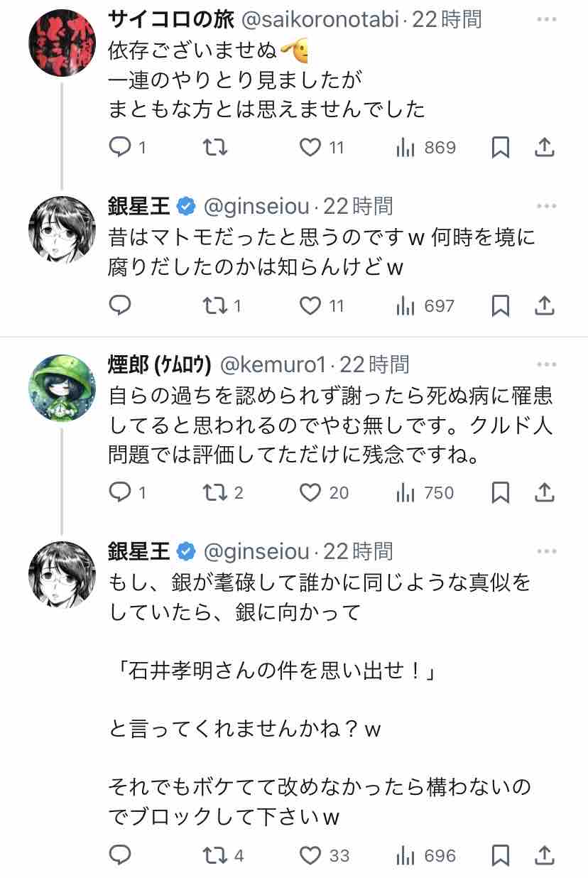Viewport: 588px width, 878px height.
Task: Reply to サイコロの旅's tweet
Action: (120, 147)
